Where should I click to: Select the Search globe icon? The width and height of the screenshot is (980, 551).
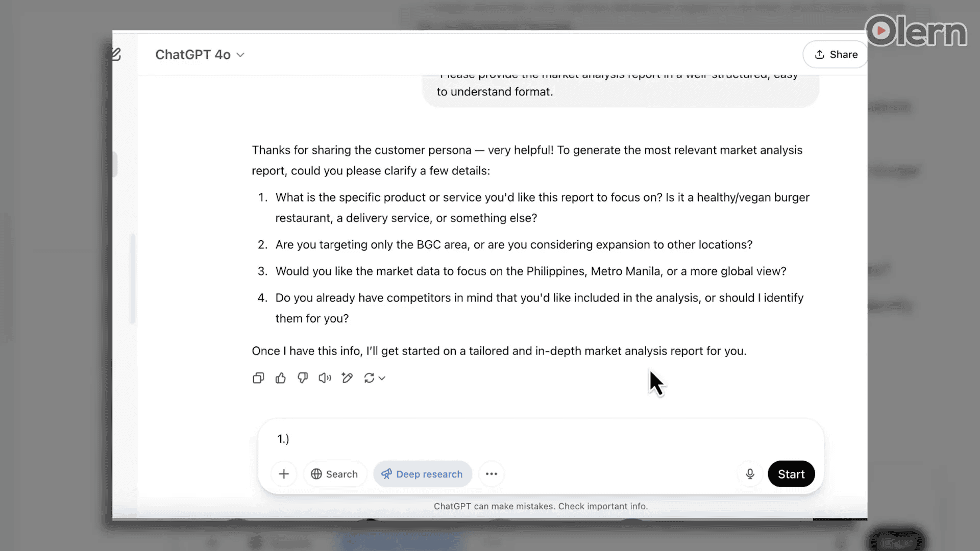[x=316, y=474]
